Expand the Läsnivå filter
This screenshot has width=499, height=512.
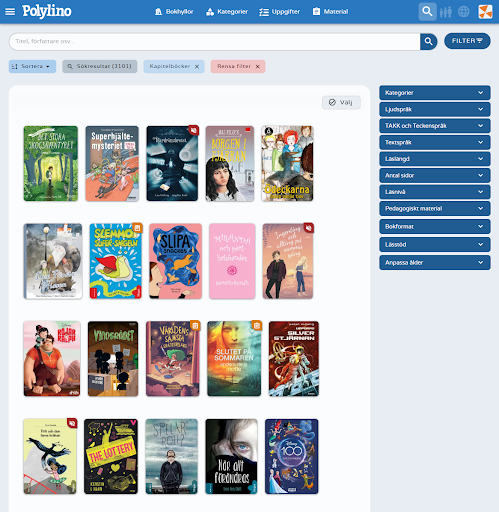click(434, 192)
